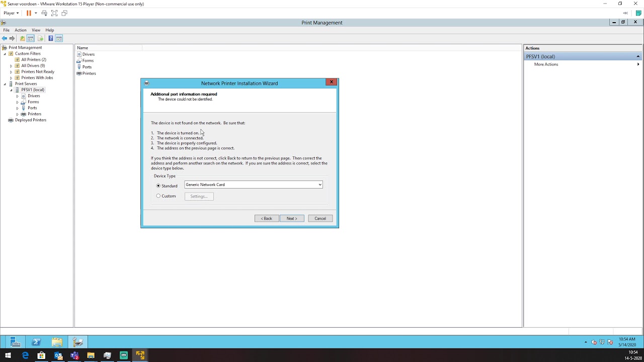Close the Network Printer Installation Wizard dialog
Viewport: 644px width, 362px height.
(x=331, y=82)
